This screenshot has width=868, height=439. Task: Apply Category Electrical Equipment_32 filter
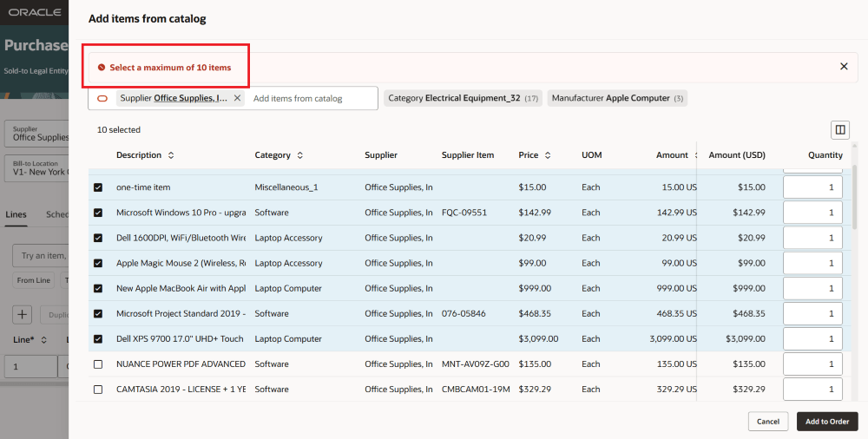coord(463,98)
